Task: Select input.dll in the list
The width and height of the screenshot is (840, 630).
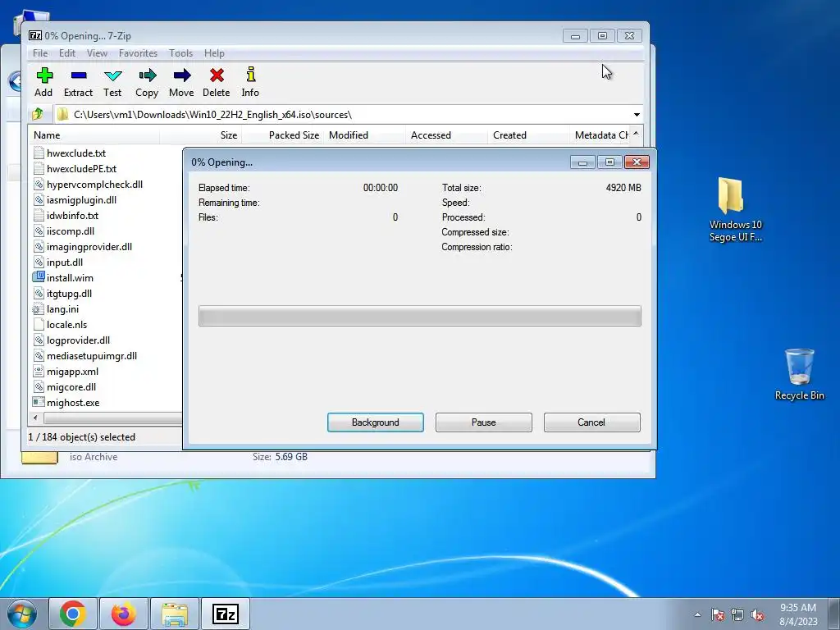Action: (x=64, y=262)
